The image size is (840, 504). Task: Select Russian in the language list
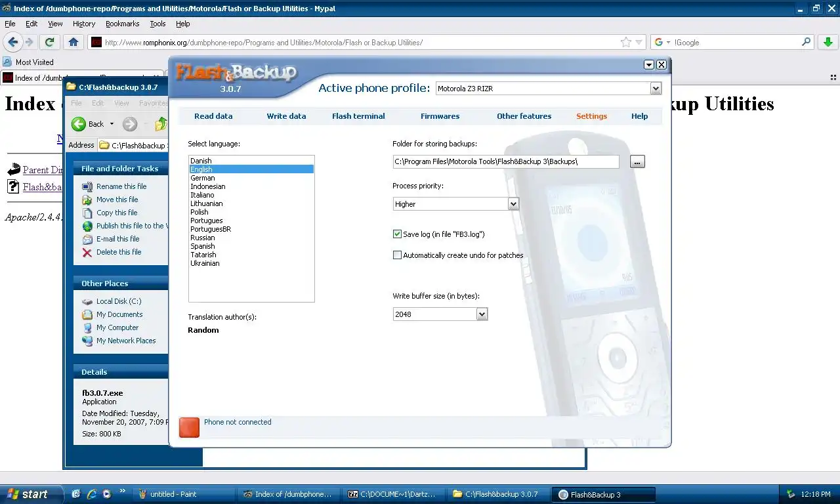251,238
